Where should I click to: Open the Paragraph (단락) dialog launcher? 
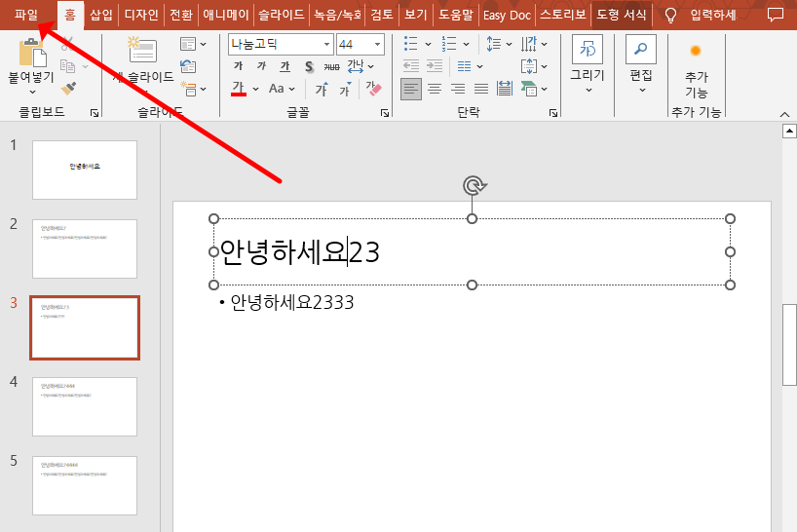point(553,113)
